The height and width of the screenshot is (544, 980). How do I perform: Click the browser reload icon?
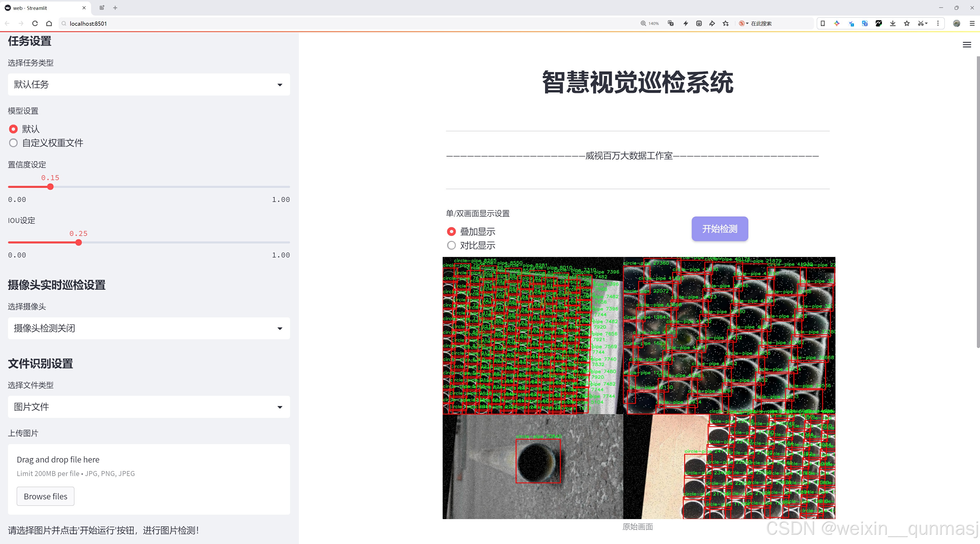click(35, 24)
